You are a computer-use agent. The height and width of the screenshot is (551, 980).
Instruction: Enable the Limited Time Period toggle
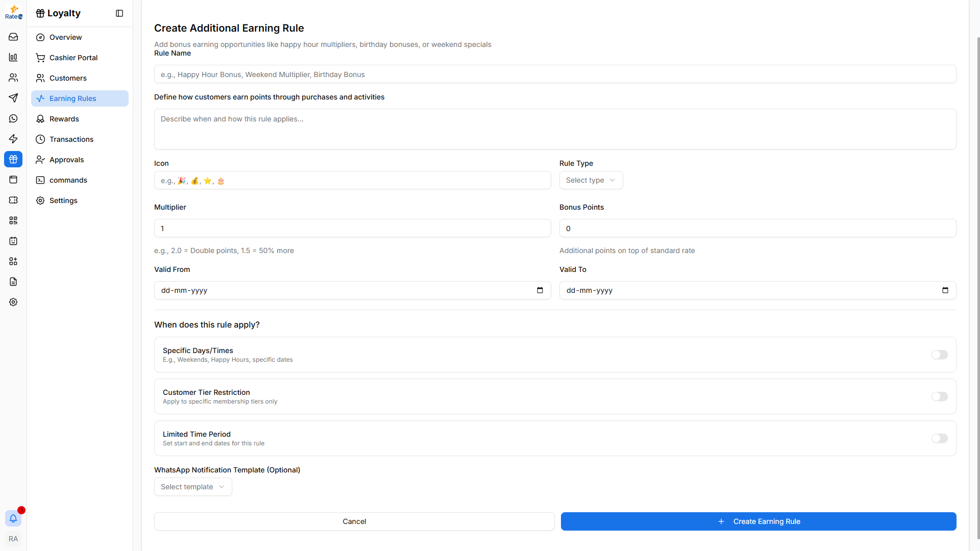tap(940, 438)
